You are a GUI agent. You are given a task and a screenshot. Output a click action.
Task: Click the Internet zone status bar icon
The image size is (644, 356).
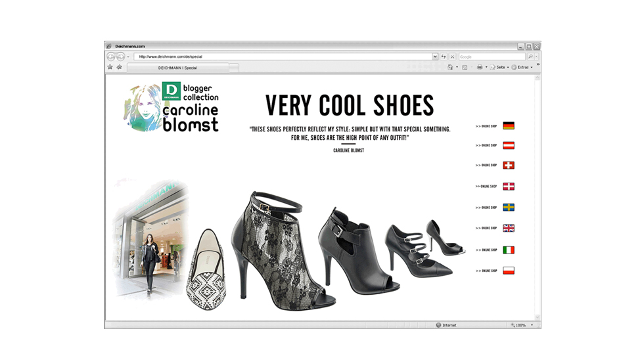[439, 324]
